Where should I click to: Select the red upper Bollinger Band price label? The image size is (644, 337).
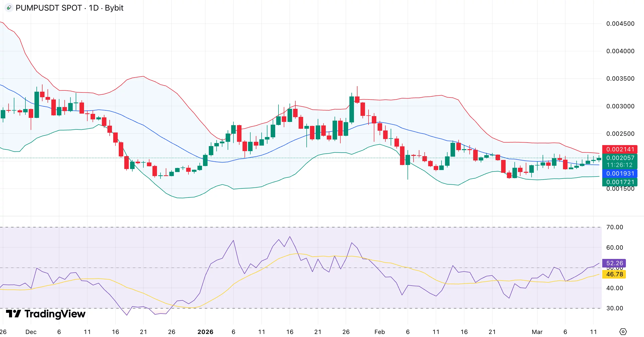[620, 149]
